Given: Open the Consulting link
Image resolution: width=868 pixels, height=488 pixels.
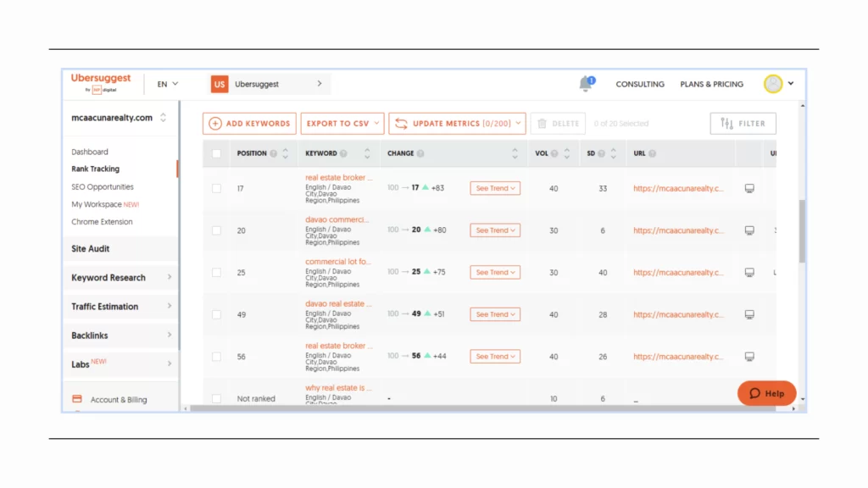Looking at the screenshot, I should [640, 84].
